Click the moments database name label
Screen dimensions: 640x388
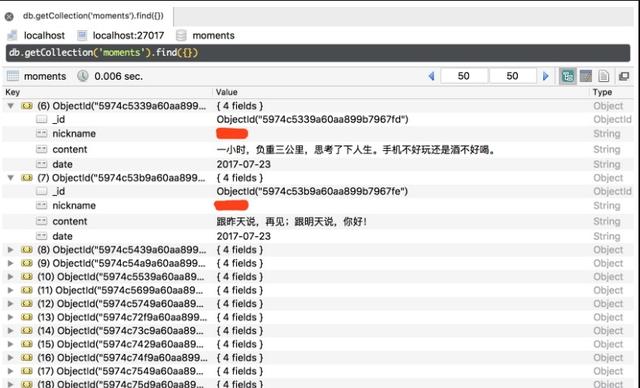click(213, 35)
